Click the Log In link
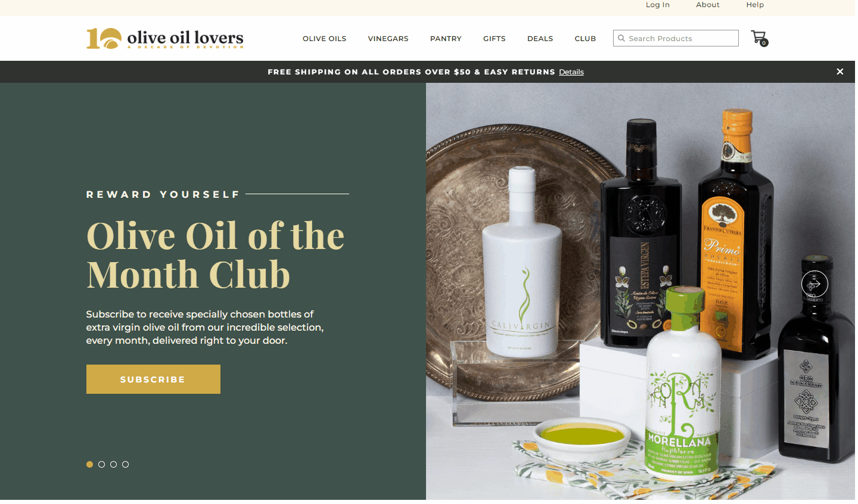 [658, 5]
